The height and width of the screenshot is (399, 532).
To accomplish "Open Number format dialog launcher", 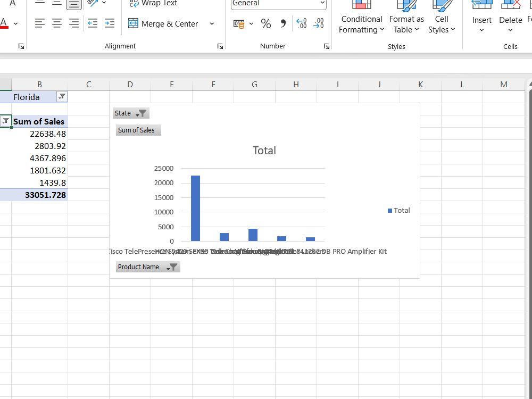I will click(327, 46).
